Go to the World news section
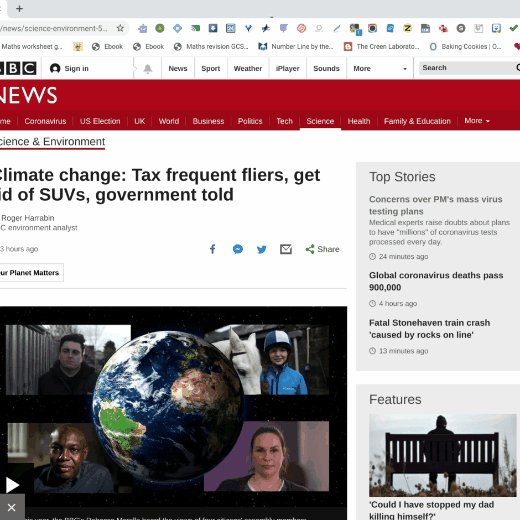520x520 pixels. (169, 121)
